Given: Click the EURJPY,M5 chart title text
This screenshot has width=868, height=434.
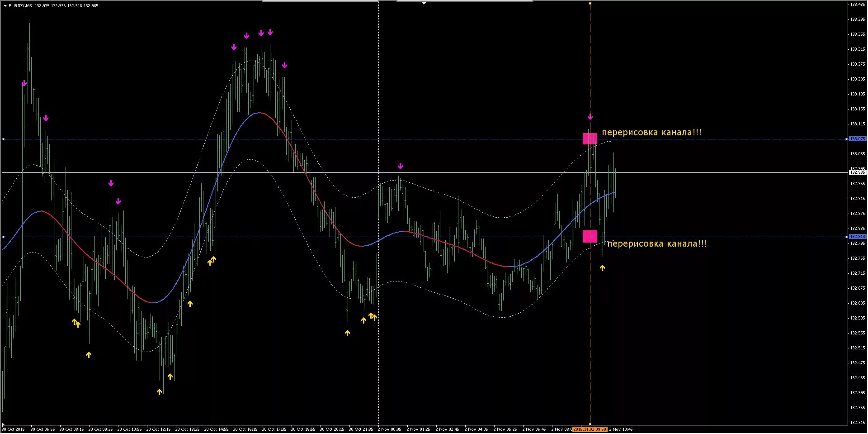Looking at the screenshot, I should [x=20, y=6].
